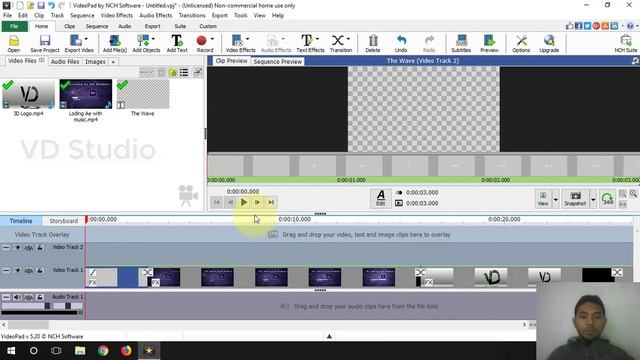
Task: Click the Edit text icon under preview
Action: click(380, 198)
